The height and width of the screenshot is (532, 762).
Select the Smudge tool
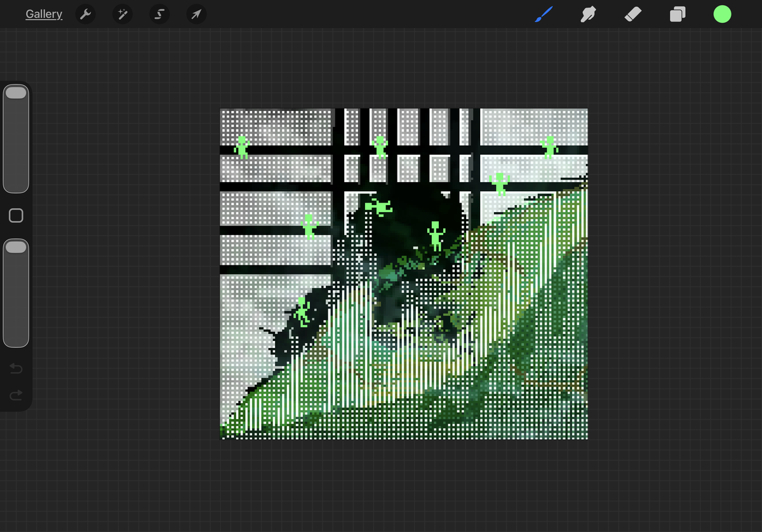[588, 14]
